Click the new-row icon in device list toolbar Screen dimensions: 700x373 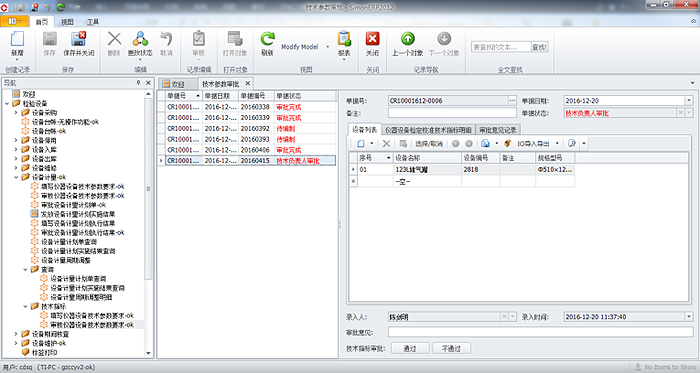pyautogui.click(x=361, y=144)
